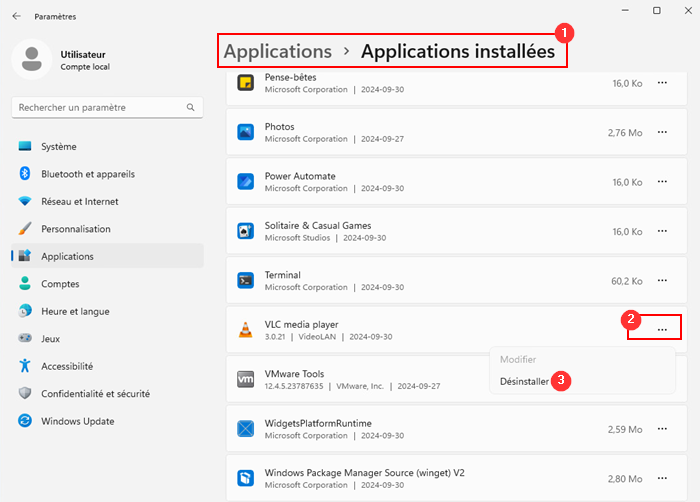Click the WidgetsPlatformRuntime icon
Image resolution: width=700 pixels, height=502 pixels.
246,429
